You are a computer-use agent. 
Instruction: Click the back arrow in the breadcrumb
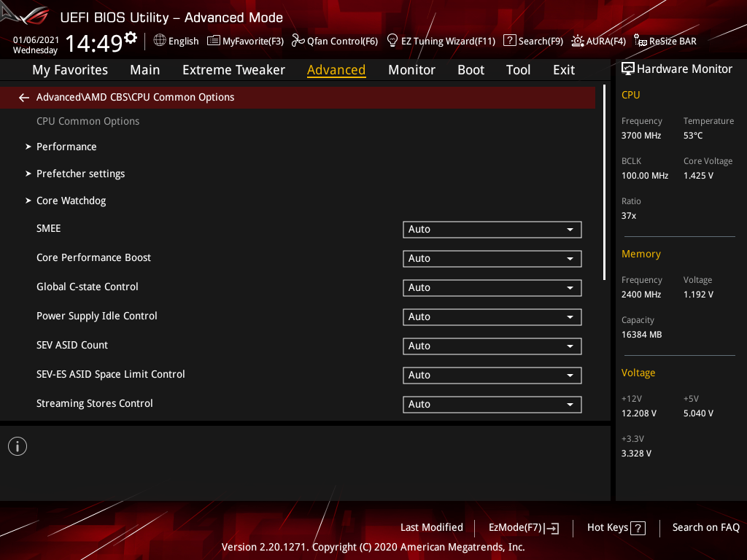coord(24,98)
